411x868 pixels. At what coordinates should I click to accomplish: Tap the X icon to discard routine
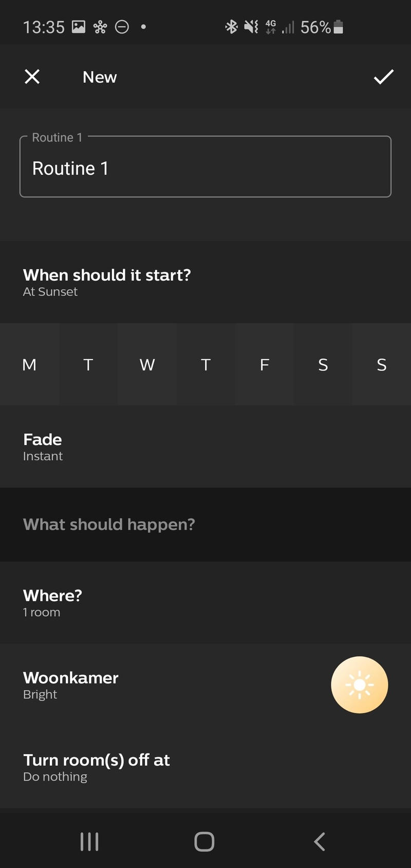click(x=32, y=77)
